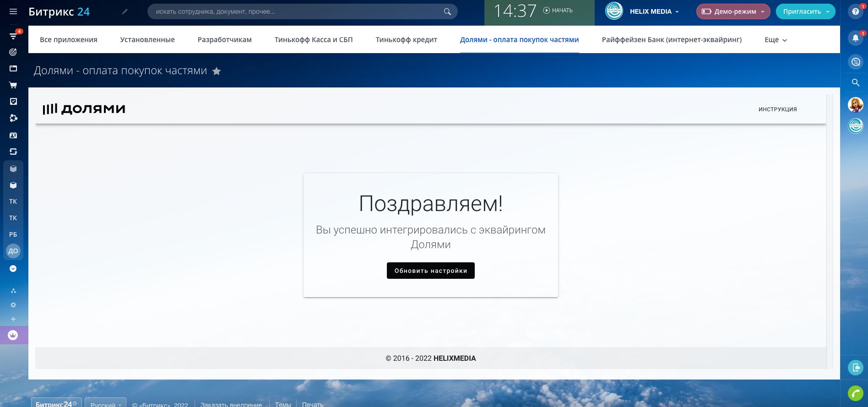Open the chat messages icon in right panel
The image size is (868, 407).
855,62
